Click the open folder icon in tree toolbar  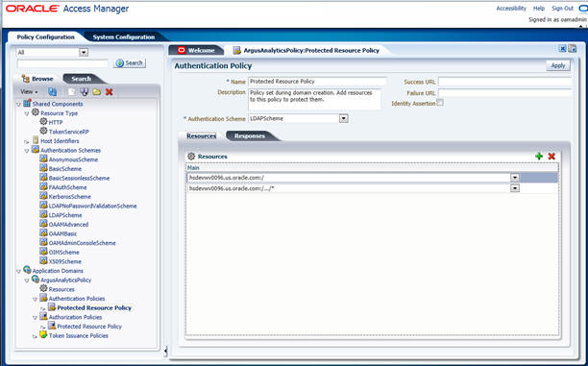[97, 92]
